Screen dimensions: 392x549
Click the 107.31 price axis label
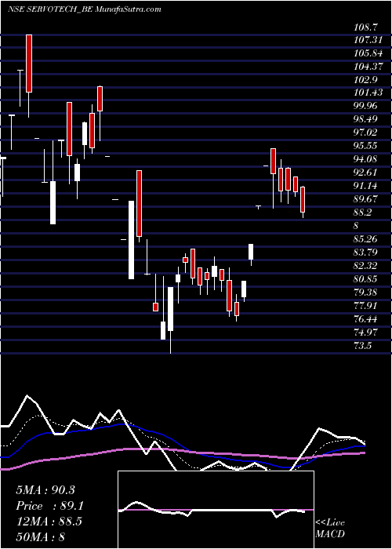(x=369, y=40)
